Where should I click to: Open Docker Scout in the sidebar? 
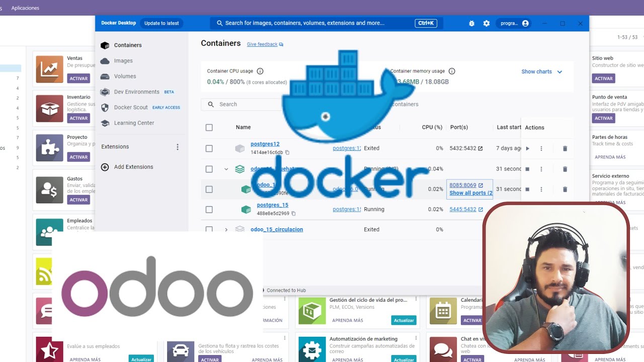[x=140, y=108]
